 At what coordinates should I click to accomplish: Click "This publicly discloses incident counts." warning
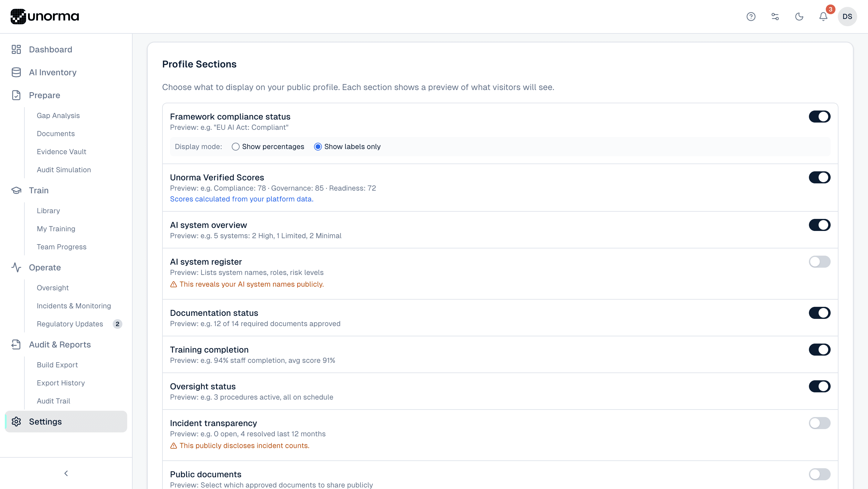pyautogui.click(x=244, y=446)
